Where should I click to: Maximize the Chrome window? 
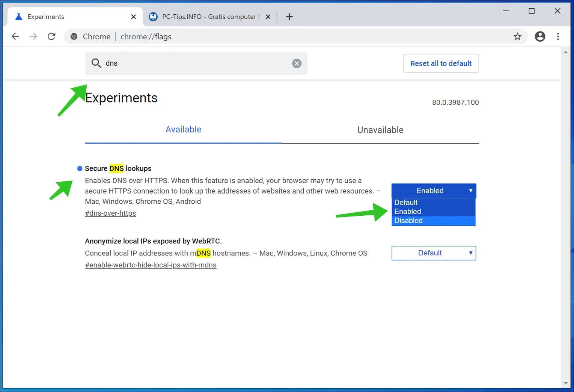pos(532,11)
